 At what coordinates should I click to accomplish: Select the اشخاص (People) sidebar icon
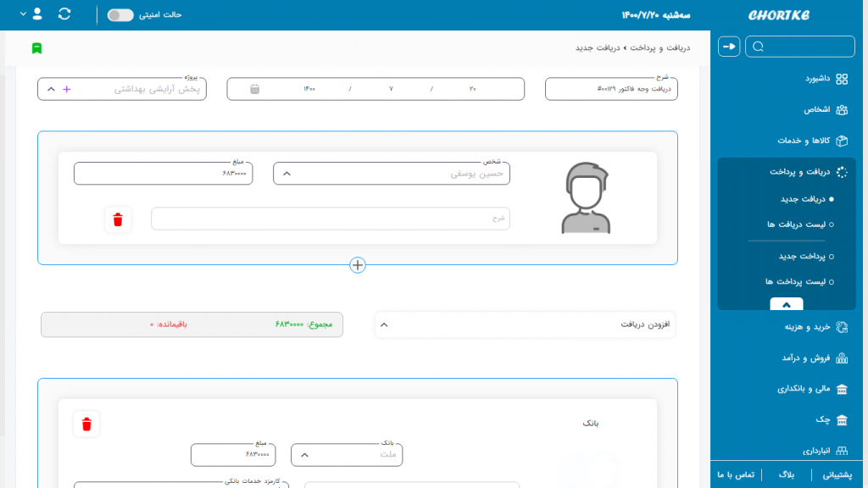tap(843, 109)
